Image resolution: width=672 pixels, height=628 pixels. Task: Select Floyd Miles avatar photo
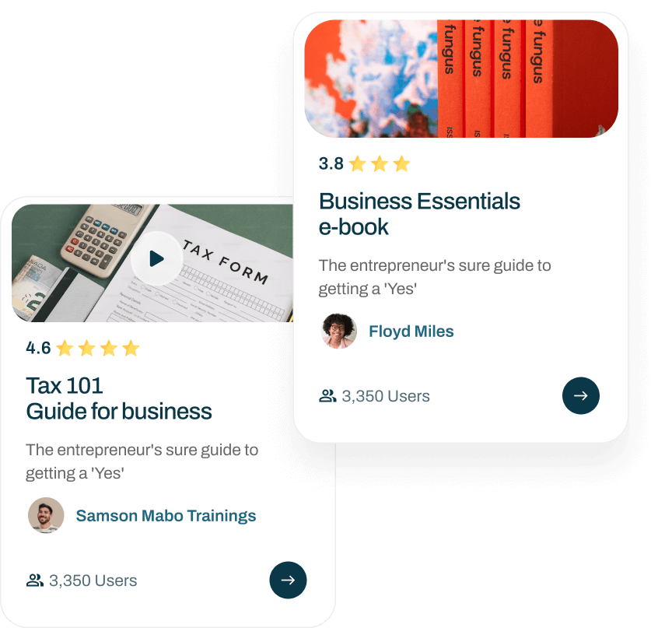pos(338,331)
